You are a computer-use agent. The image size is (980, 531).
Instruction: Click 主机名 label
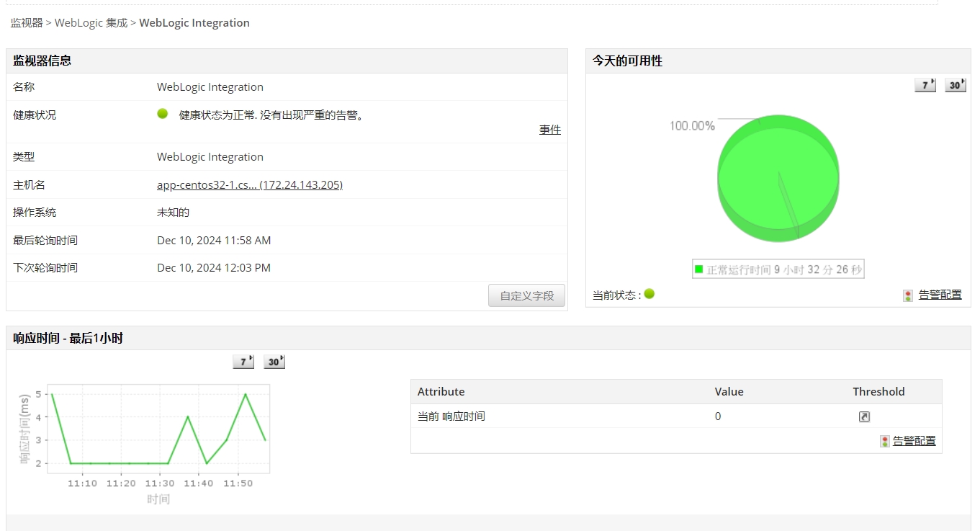(x=30, y=185)
